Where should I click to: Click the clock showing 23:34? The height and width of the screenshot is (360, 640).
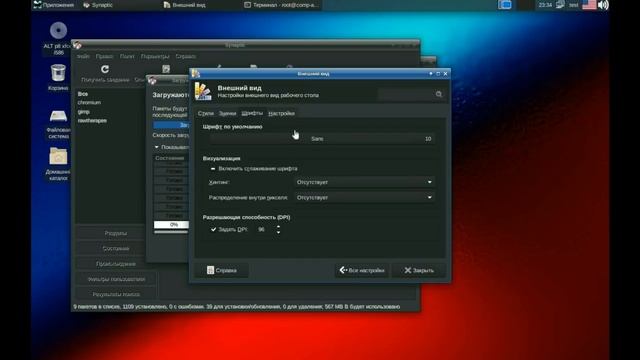pos(545,5)
